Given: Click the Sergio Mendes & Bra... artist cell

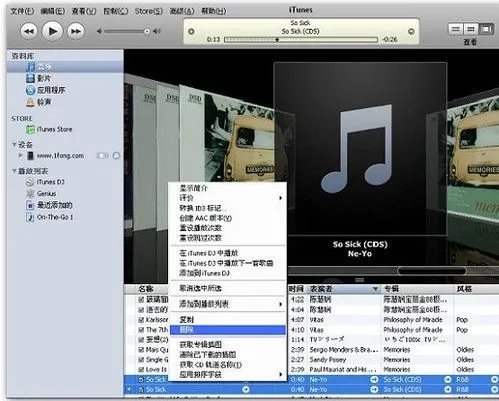Looking at the screenshot, I should (x=344, y=350).
